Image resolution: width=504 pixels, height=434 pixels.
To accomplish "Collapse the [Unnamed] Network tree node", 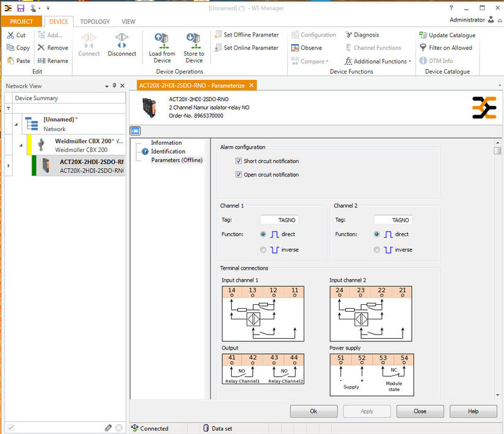I will pos(16,123).
